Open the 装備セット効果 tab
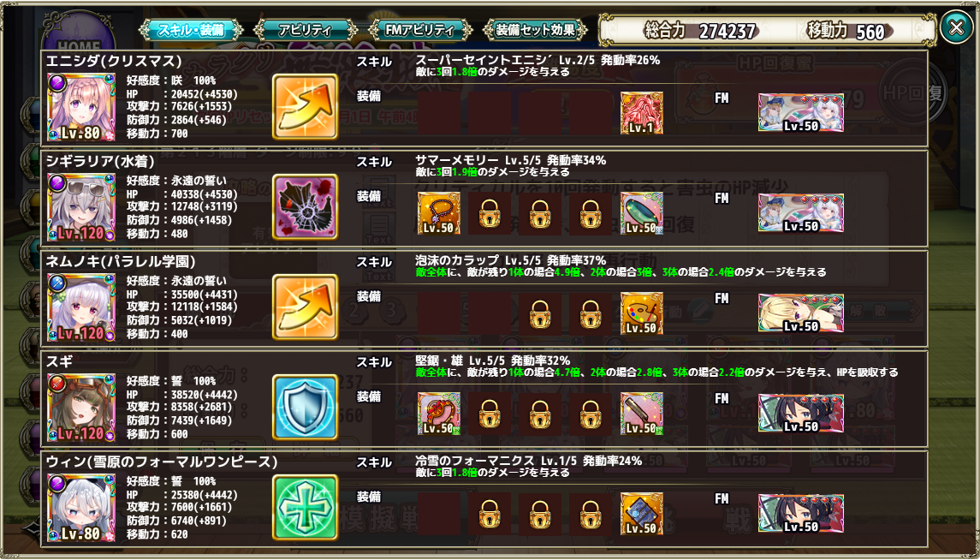 [x=537, y=29]
